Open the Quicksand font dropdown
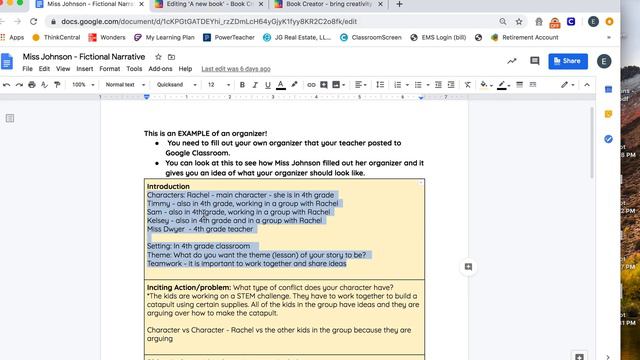 [x=177, y=85]
